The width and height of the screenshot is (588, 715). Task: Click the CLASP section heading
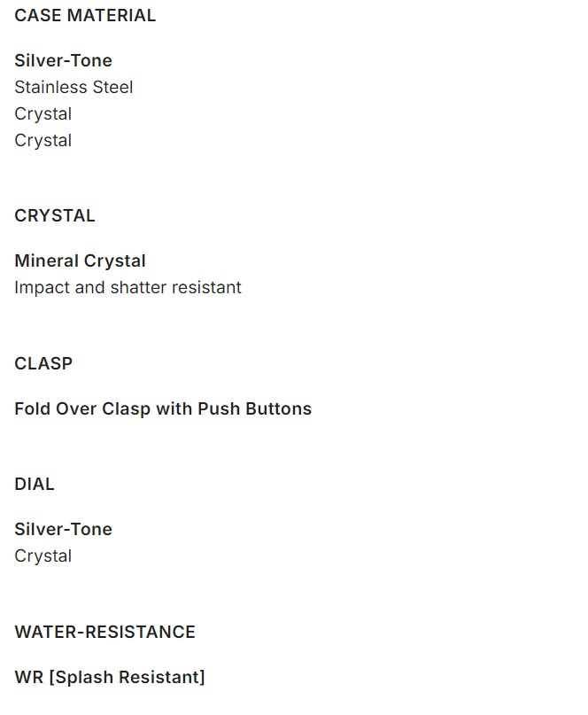(x=43, y=363)
